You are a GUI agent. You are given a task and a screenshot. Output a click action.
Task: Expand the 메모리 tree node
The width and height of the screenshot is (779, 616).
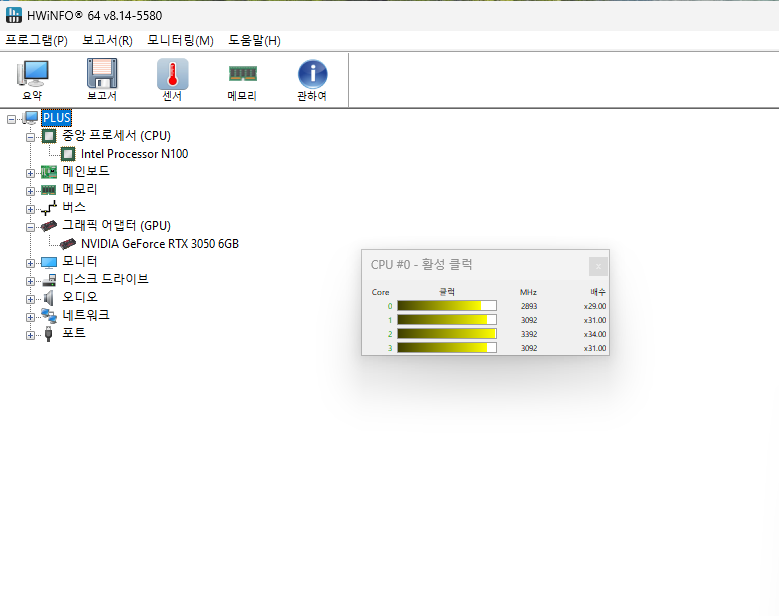(x=30, y=191)
